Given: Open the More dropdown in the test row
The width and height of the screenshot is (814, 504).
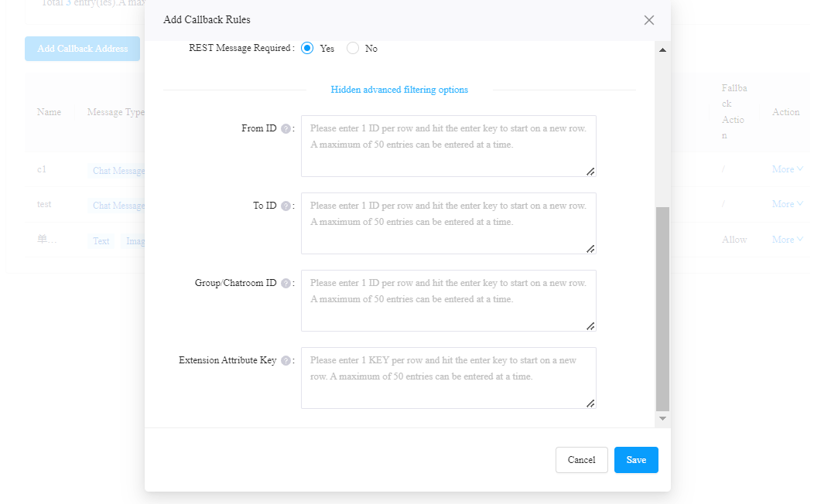Looking at the screenshot, I should pyautogui.click(x=787, y=204).
